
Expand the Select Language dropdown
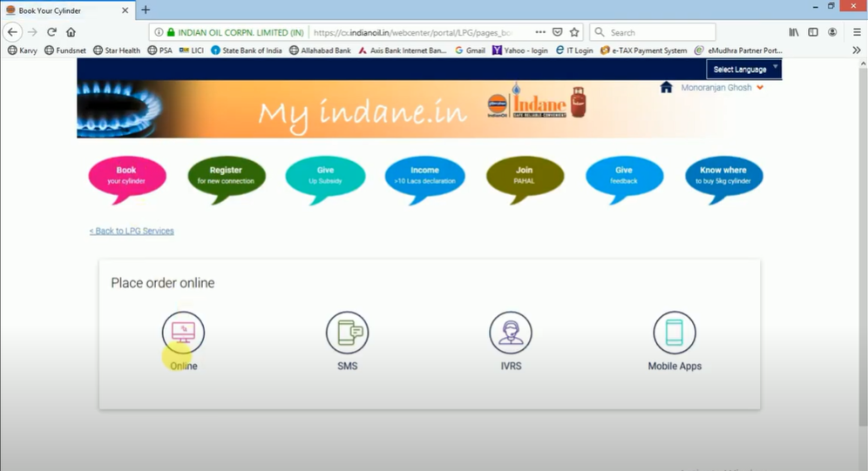[745, 69]
